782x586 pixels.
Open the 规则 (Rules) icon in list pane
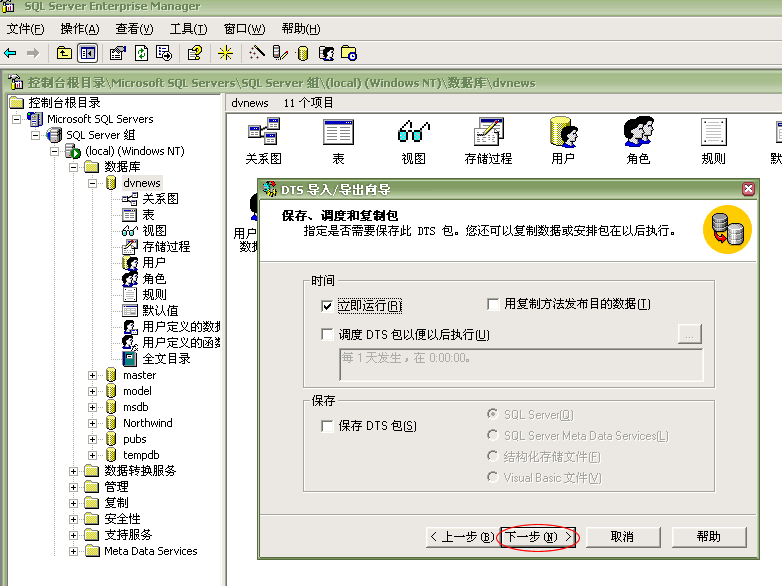click(x=713, y=133)
